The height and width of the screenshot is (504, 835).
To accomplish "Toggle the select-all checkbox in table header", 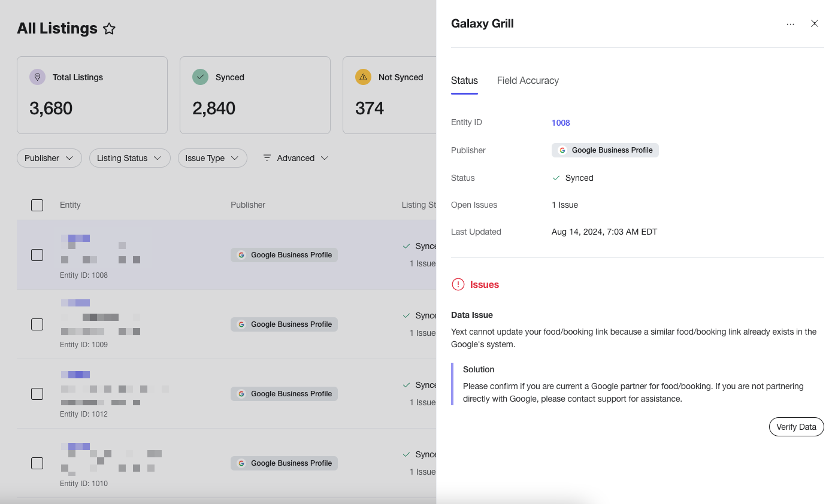I will pyautogui.click(x=37, y=205).
